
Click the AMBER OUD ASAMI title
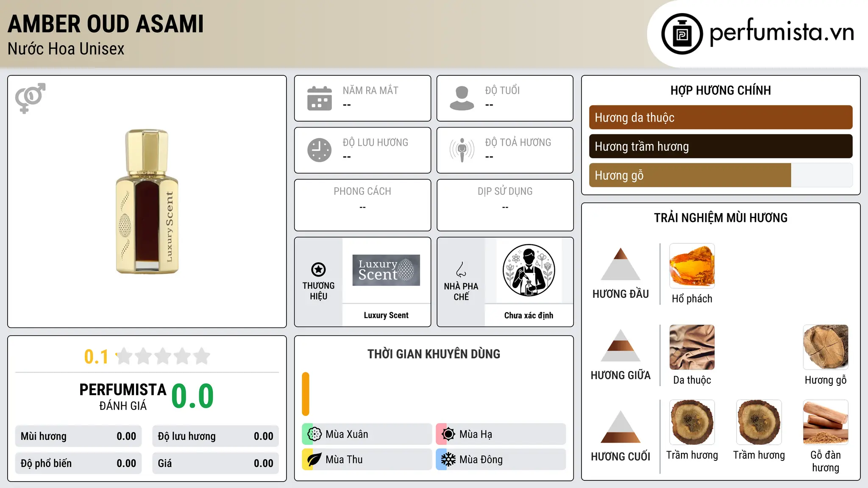coord(106,24)
